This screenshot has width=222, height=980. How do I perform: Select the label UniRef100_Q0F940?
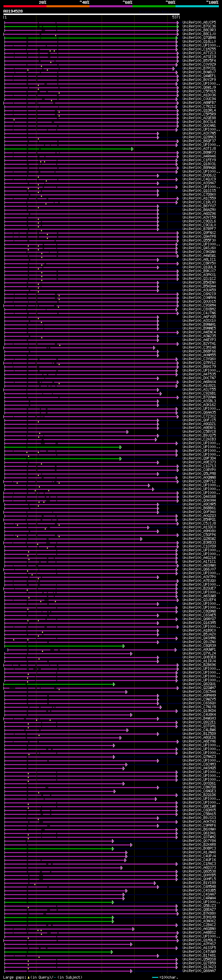tap(199, 512)
